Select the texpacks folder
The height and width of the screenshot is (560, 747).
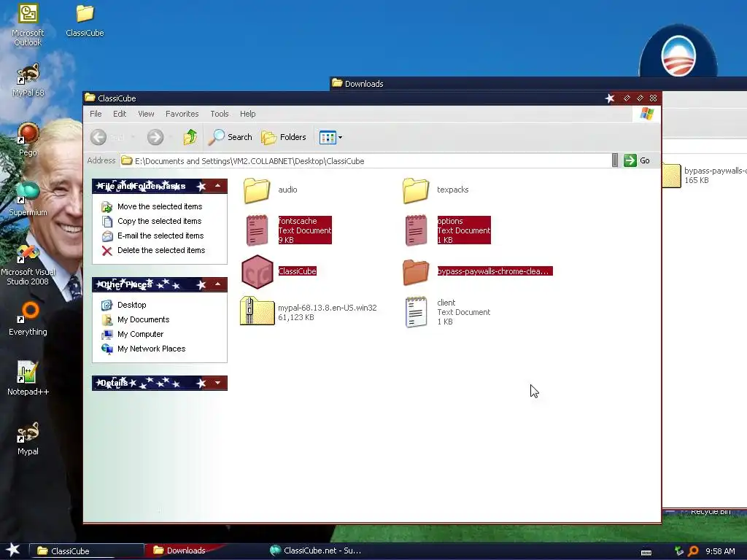click(x=436, y=190)
